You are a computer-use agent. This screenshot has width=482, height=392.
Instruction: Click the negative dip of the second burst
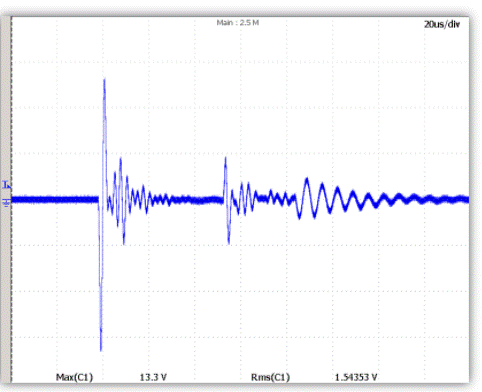(229, 242)
